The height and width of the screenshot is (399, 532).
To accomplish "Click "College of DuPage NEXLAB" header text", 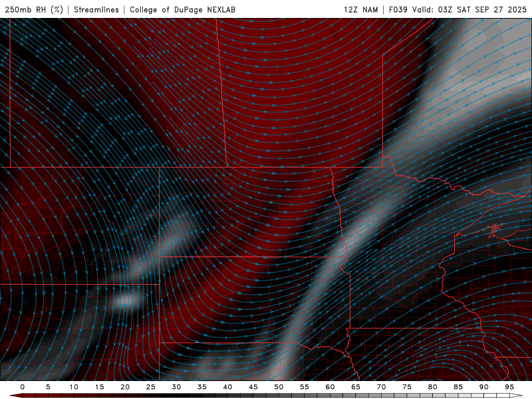I will [182, 9].
